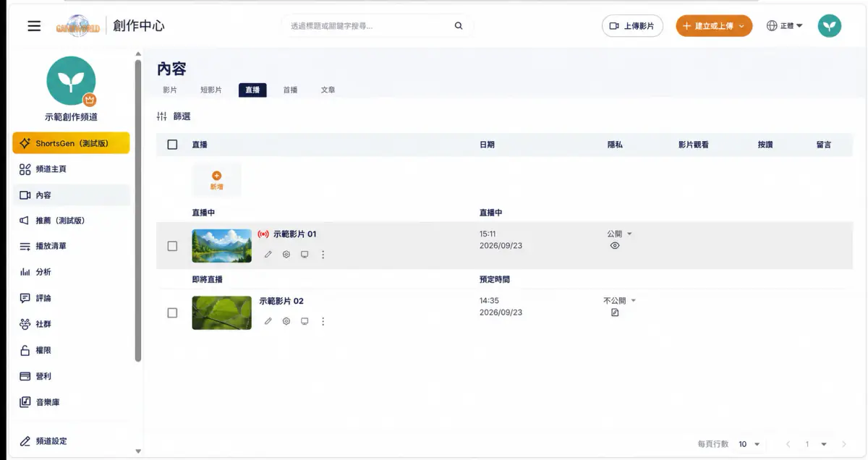The image size is (868, 460).
Task: Open the page number dropdown
Action: click(814, 444)
